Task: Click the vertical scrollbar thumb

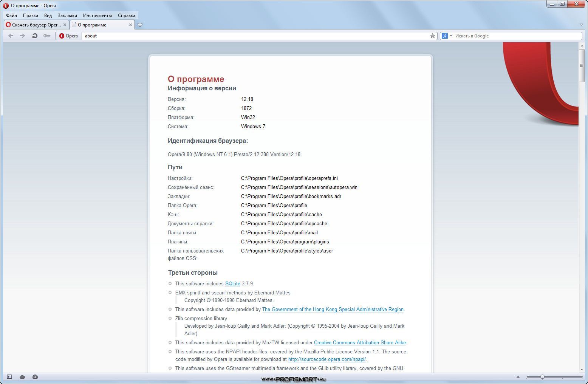Action: (582, 65)
